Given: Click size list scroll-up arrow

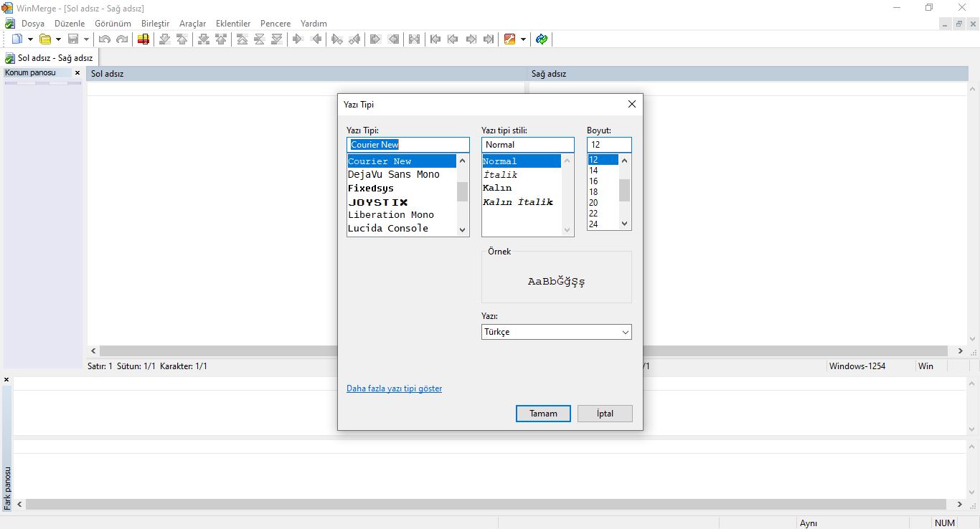Looking at the screenshot, I should (625, 161).
